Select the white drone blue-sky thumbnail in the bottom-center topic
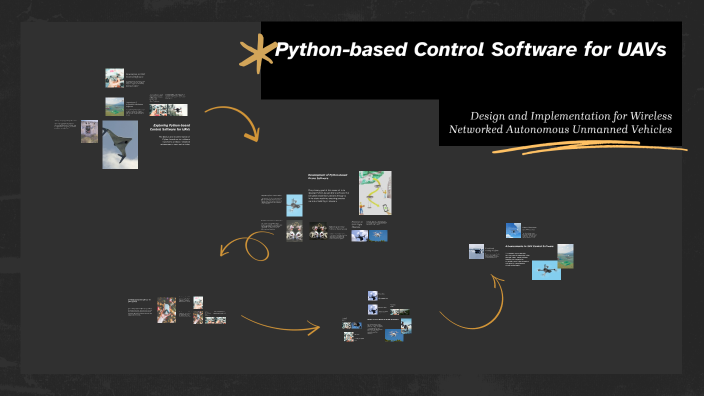Image resolution: width=704 pixels, height=396 pixels. click(394, 335)
